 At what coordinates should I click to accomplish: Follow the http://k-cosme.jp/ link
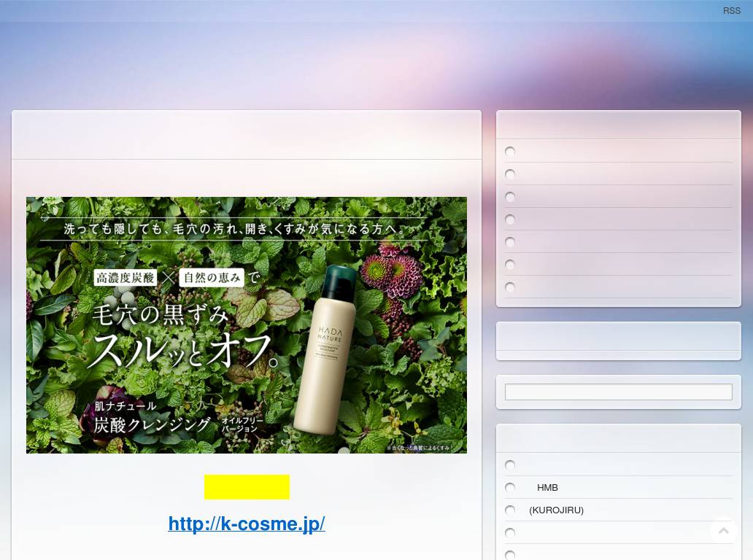(x=247, y=523)
